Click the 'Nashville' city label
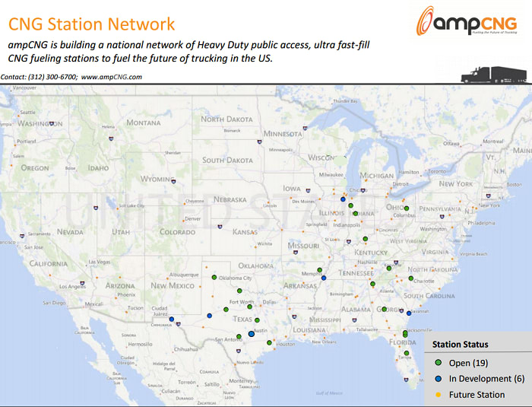Image resolution: width=532 pixels, height=407 pixels. click(x=367, y=262)
